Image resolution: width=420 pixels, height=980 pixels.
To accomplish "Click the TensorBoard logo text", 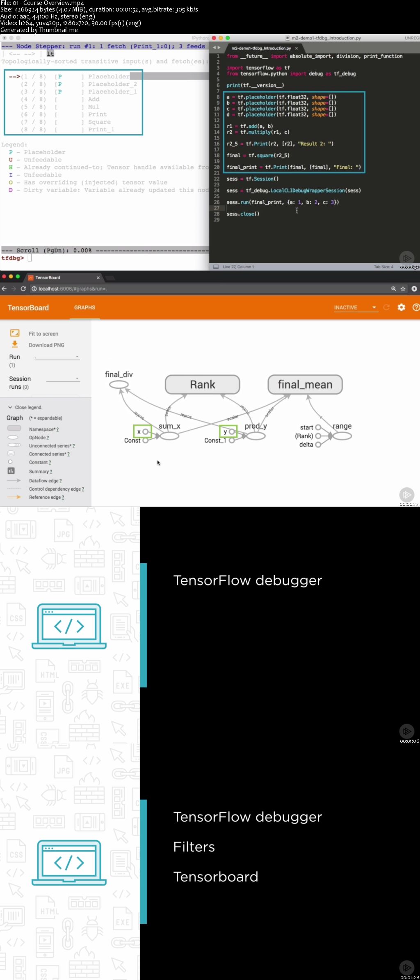I will coord(28,308).
